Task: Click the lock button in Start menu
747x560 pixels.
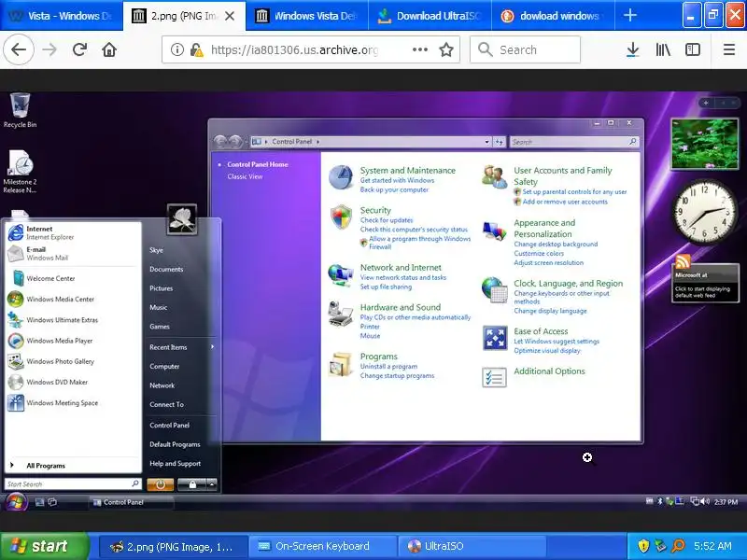Action: tap(191, 484)
